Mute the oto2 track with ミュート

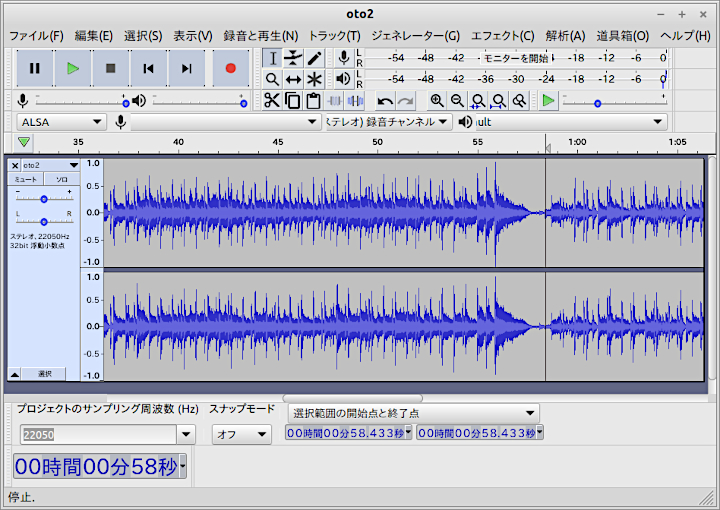coord(25,179)
